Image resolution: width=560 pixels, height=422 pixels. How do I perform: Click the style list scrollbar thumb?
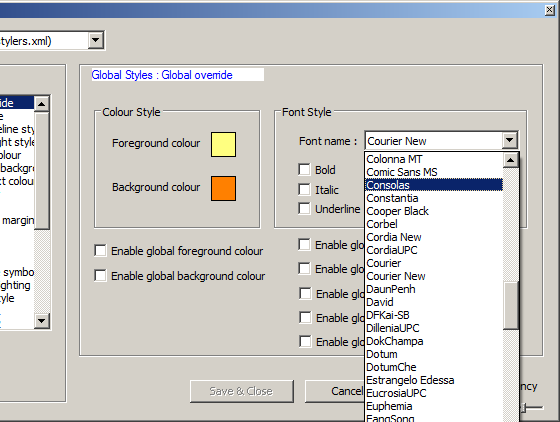[x=42, y=171]
